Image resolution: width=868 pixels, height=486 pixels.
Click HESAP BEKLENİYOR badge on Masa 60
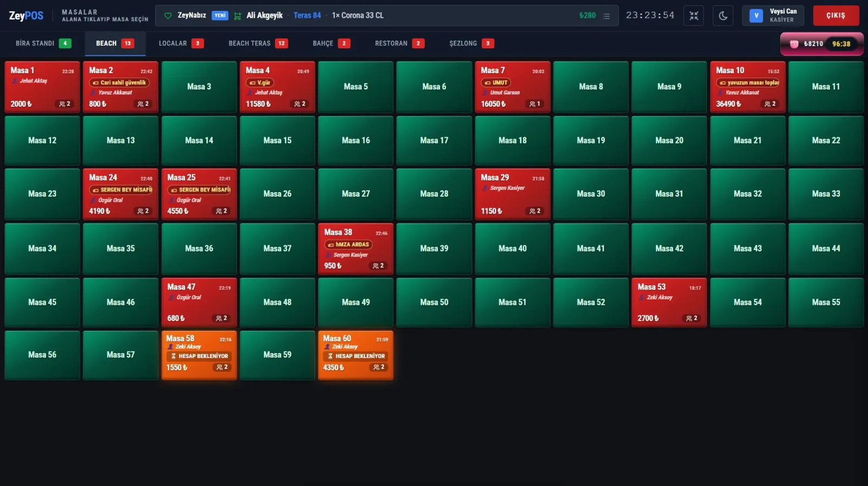pyautogui.click(x=355, y=356)
